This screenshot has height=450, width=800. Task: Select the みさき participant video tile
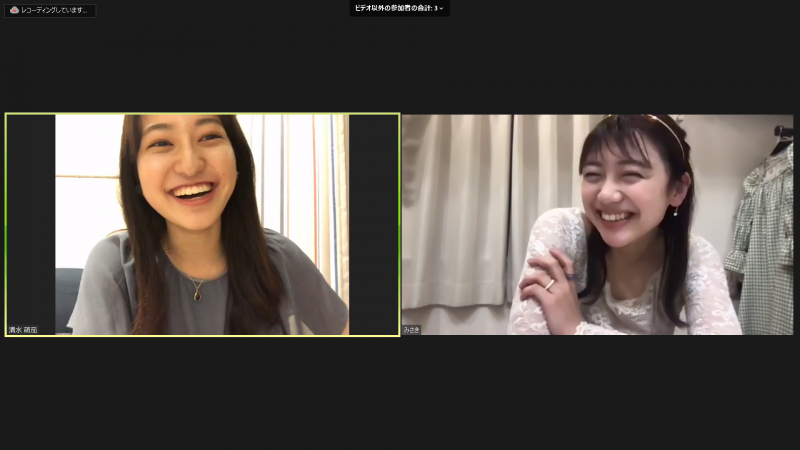597,224
